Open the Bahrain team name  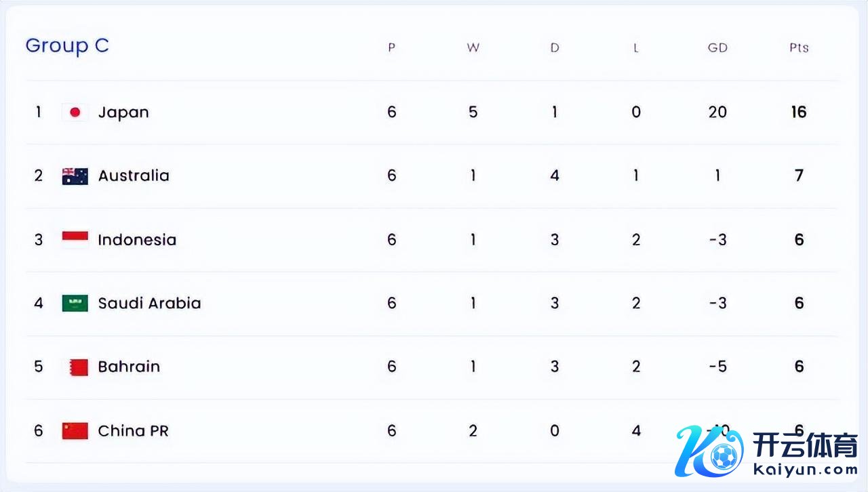129,367
